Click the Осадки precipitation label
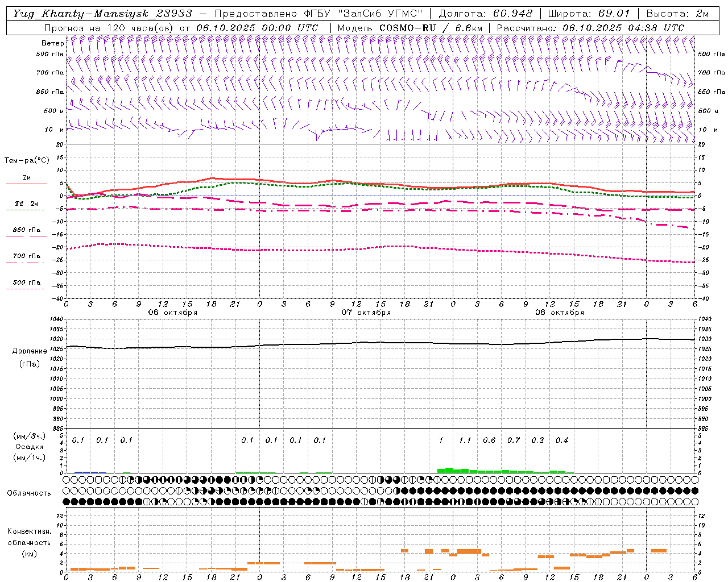The height and width of the screenshot is (582, 728). pos(30,447)
